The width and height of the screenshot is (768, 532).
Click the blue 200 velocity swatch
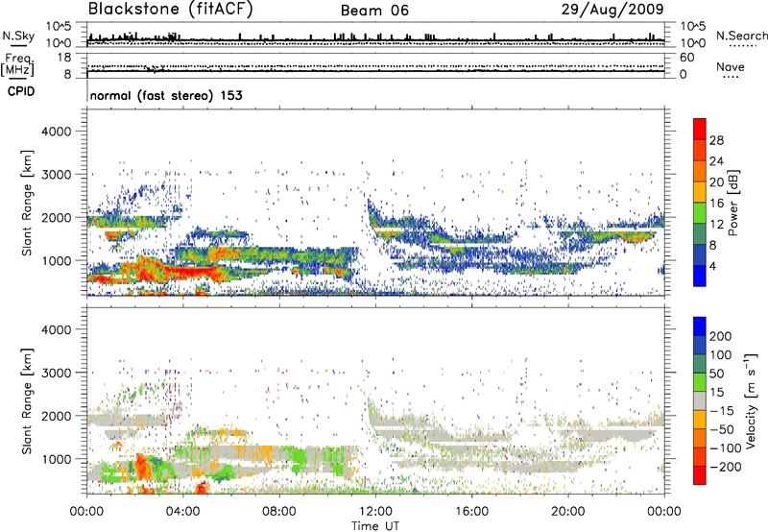[700, 326]
